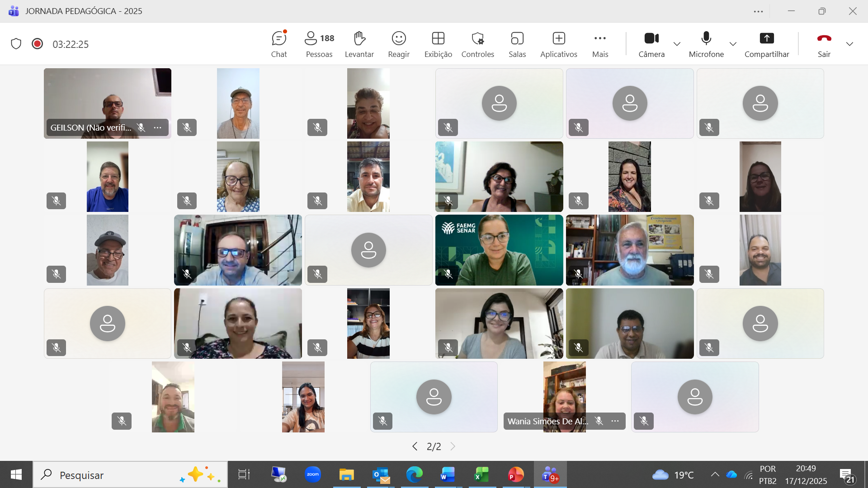Open the Reagir reactions menu
The width and height of the screenshot is (868, 488).
398,44
